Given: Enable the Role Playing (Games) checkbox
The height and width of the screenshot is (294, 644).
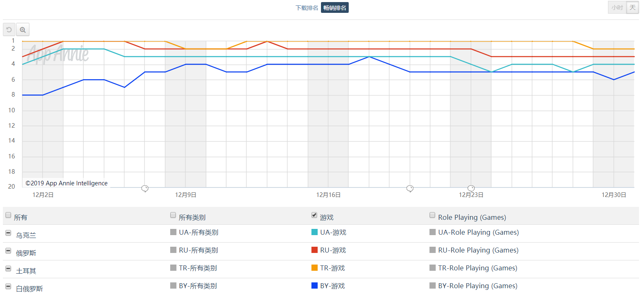Looking at the screenshot, I should (432, 215).
